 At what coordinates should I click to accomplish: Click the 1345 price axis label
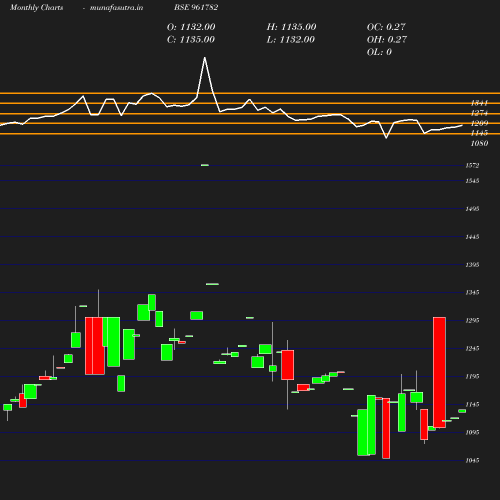[472, 292]
